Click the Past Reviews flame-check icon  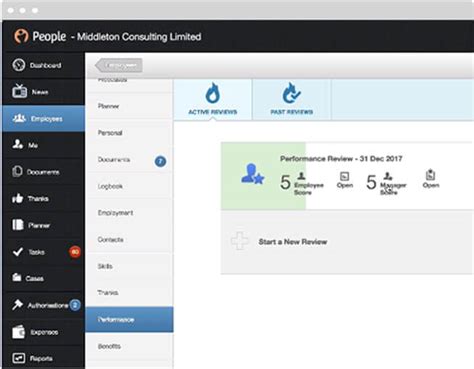coord(291,93)
